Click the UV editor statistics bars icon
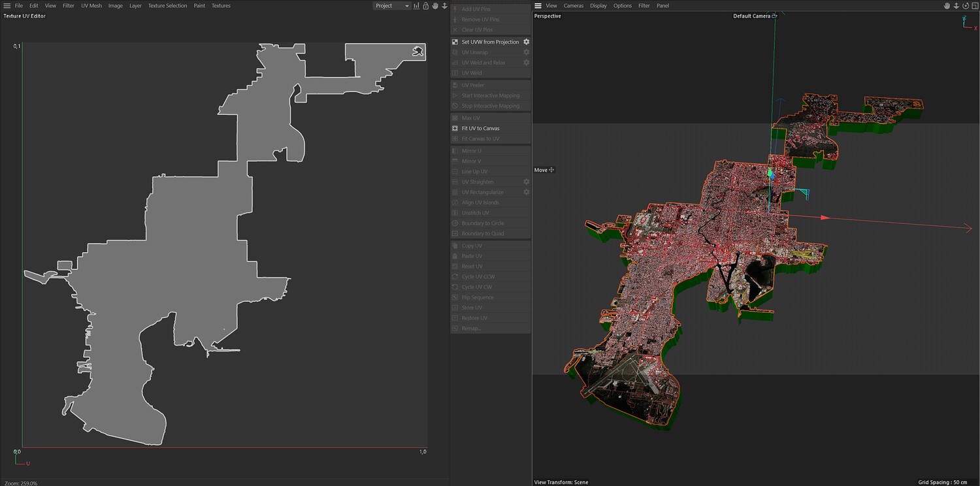Image resolution: width=980 pixels, height=486 pixels. pos(416,6)
